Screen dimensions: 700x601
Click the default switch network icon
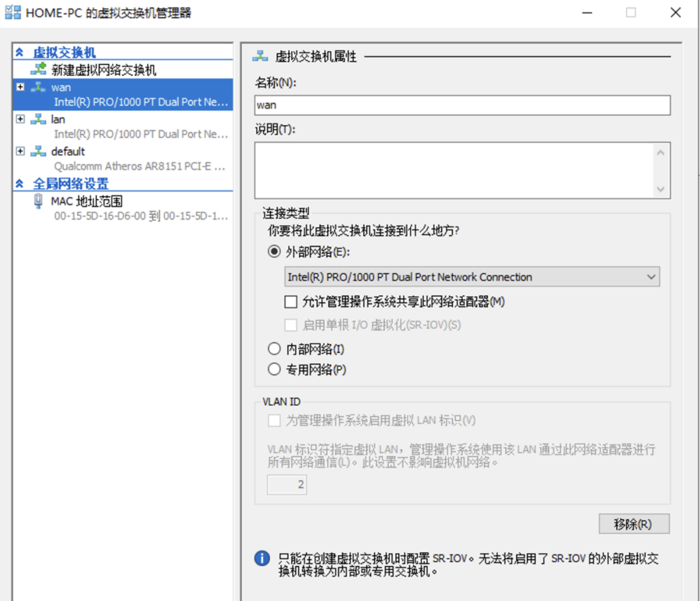(x=38, y=151)
